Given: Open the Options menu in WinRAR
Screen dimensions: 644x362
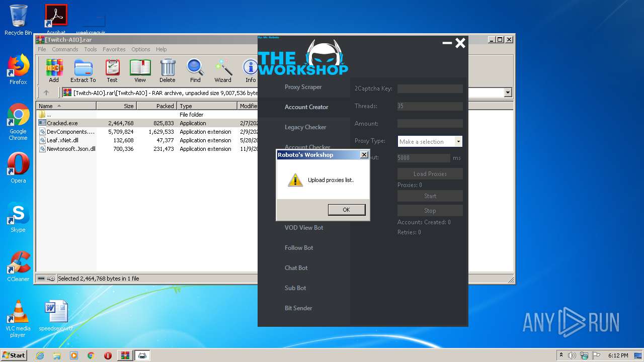Looking at the screenshot, I should pyautogui.click(x=141, y=49).
